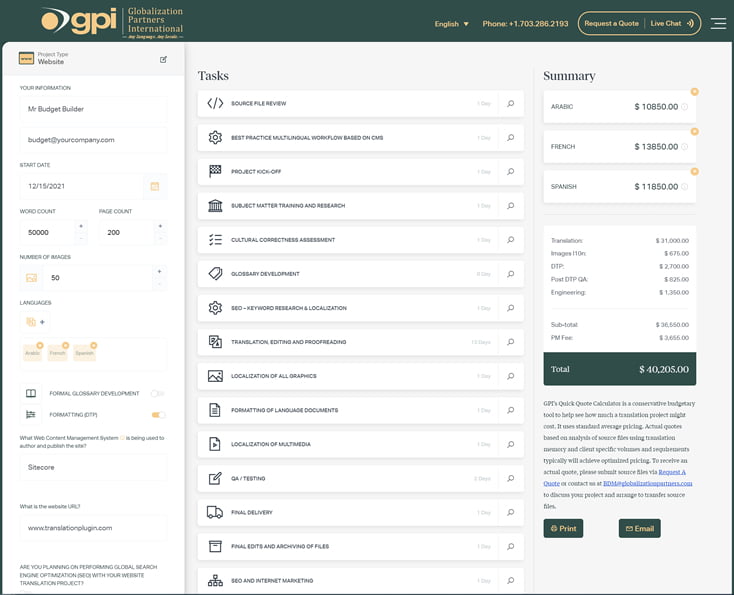Increase the word count value
Viewport: 734px width, 595px height.
81,226
